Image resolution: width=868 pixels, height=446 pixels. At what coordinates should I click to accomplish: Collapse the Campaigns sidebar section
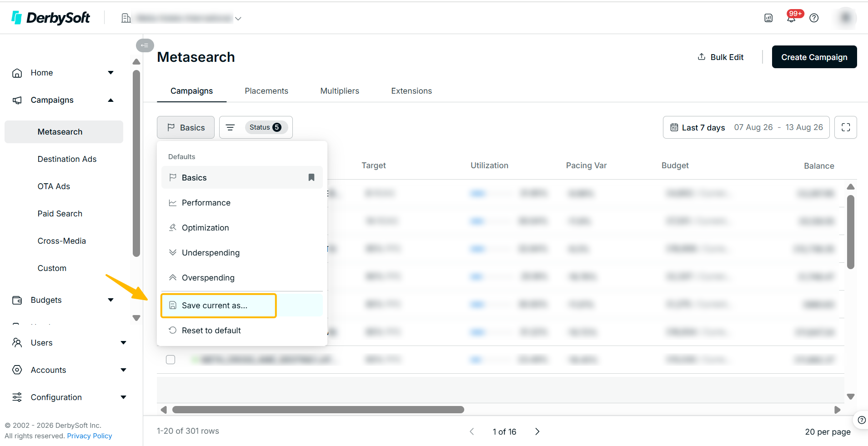click(x=110, y=100)
